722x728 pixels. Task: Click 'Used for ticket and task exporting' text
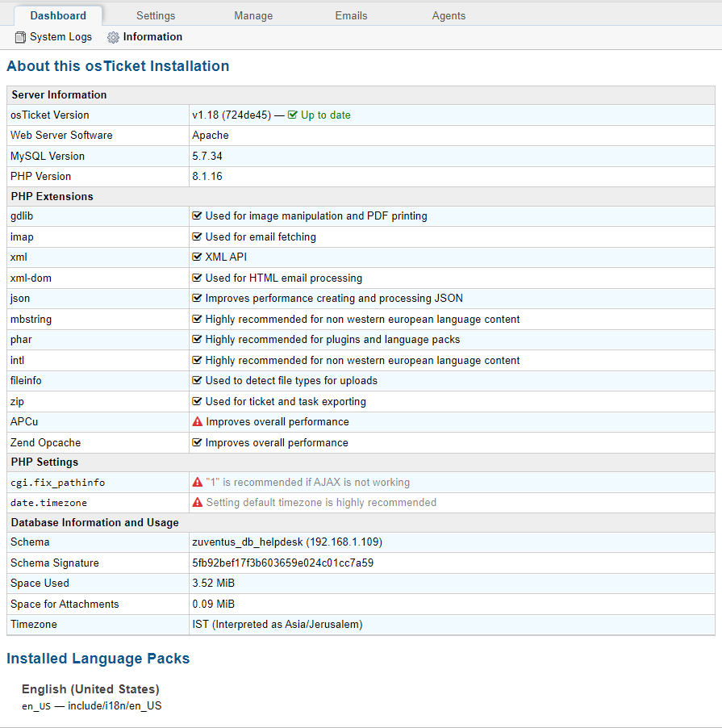pos(286,402)
